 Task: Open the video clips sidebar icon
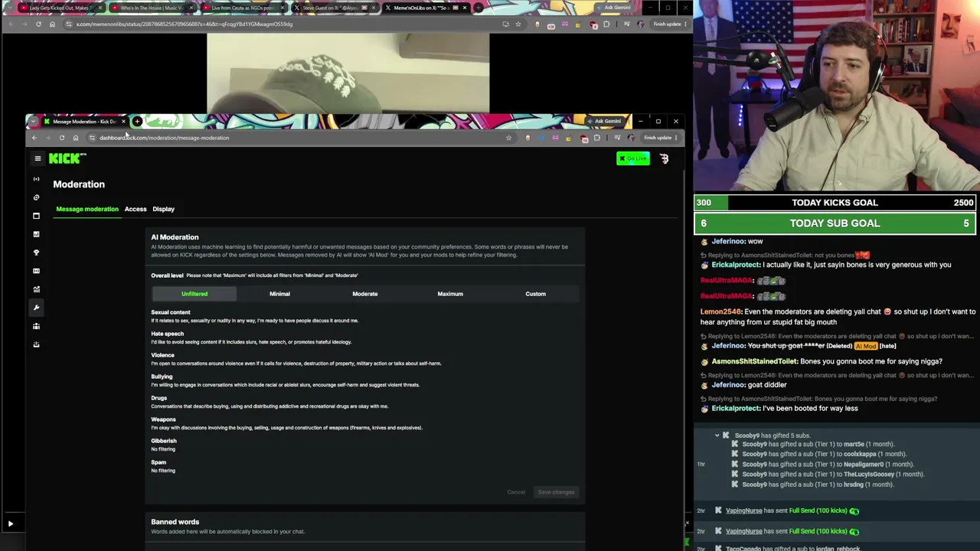pos(36,271)
